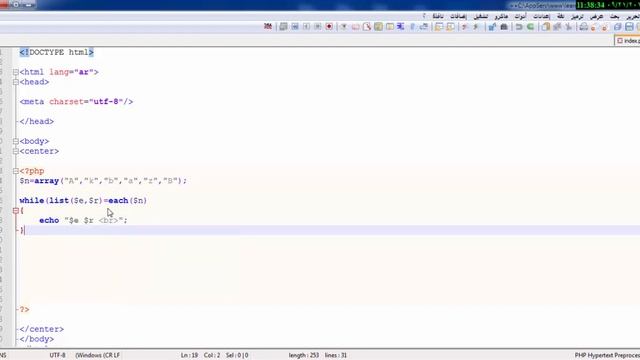Toggle synchronized vertical scrolling
The image size is (640, 360).
coord(450,27)
